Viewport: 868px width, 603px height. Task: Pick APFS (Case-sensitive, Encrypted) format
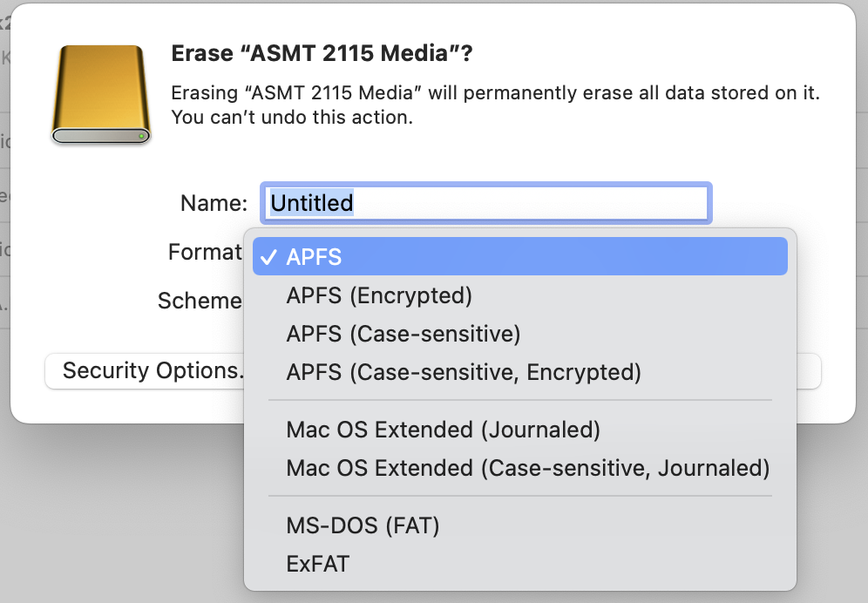(x=464, y=372)
